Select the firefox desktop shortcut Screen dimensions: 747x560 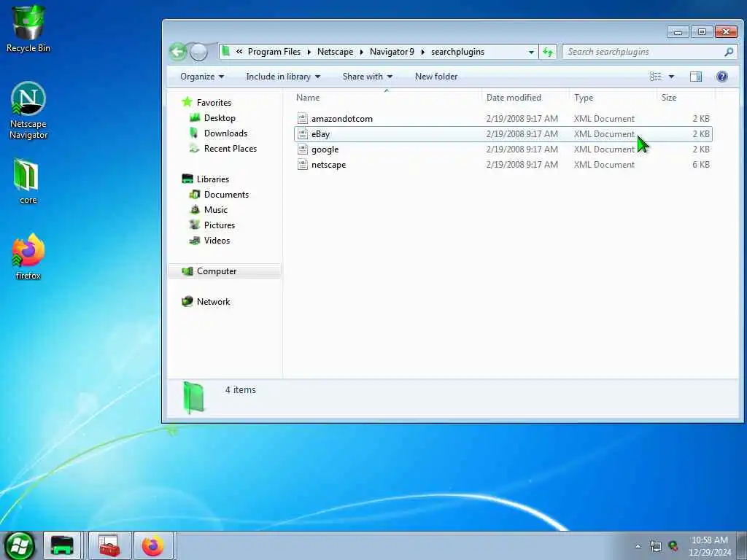28,256
